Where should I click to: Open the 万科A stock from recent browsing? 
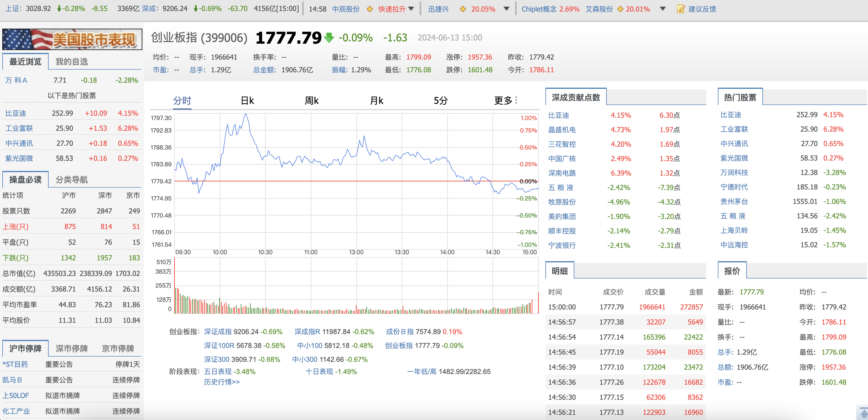pyautogui.click(x=16, y=80)
